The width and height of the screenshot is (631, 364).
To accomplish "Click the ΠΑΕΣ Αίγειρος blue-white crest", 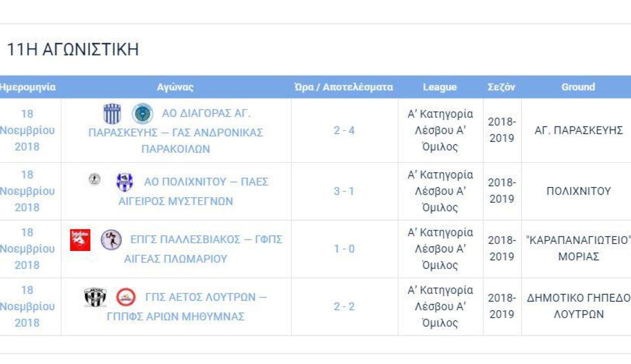I will pyautogui.click(x=125, y=182).
